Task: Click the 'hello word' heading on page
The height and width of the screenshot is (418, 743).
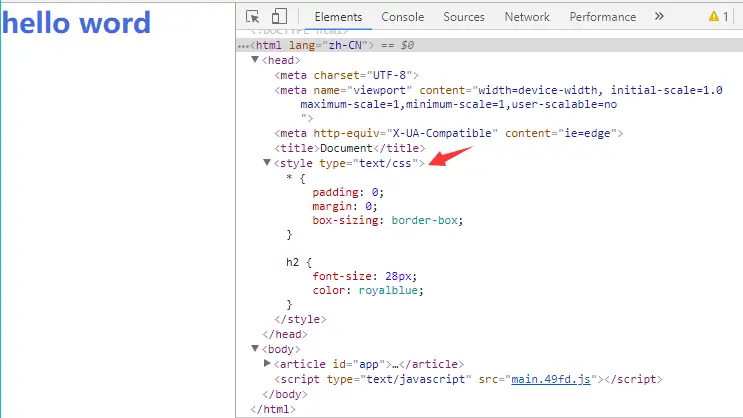Action: (x=76, y=22)
